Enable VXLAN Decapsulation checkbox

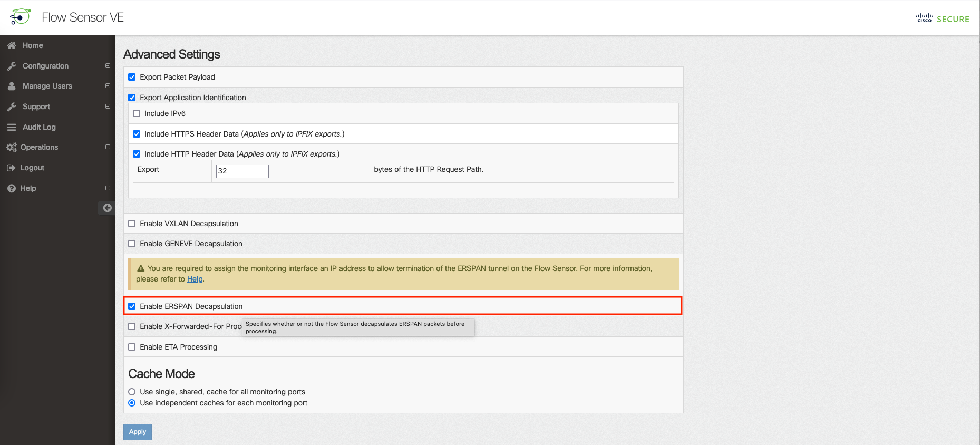[x=132, y=224]
